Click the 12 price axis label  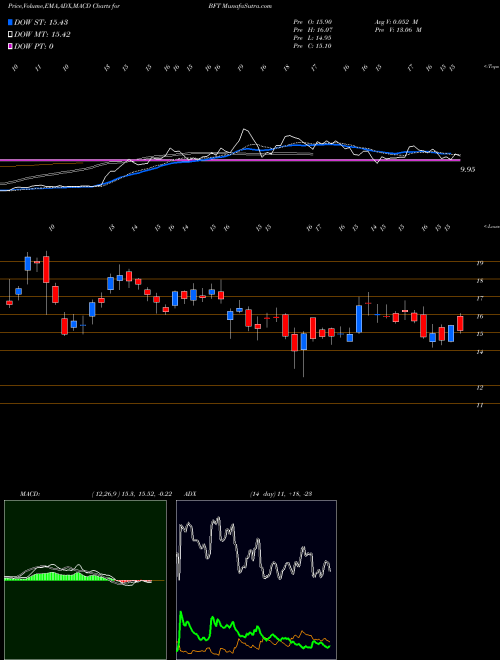(x=479, y=388)
